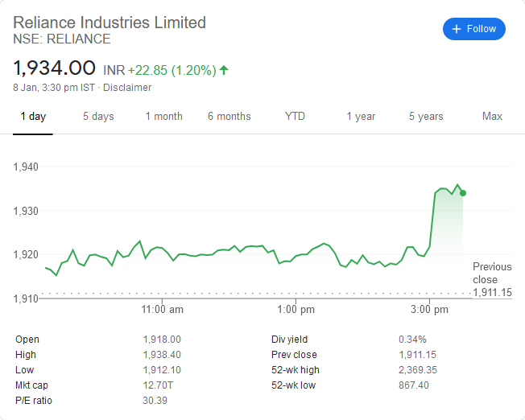Click the Follow button
The width and height of the screenshot is (525, 420).
click(474, 29)
